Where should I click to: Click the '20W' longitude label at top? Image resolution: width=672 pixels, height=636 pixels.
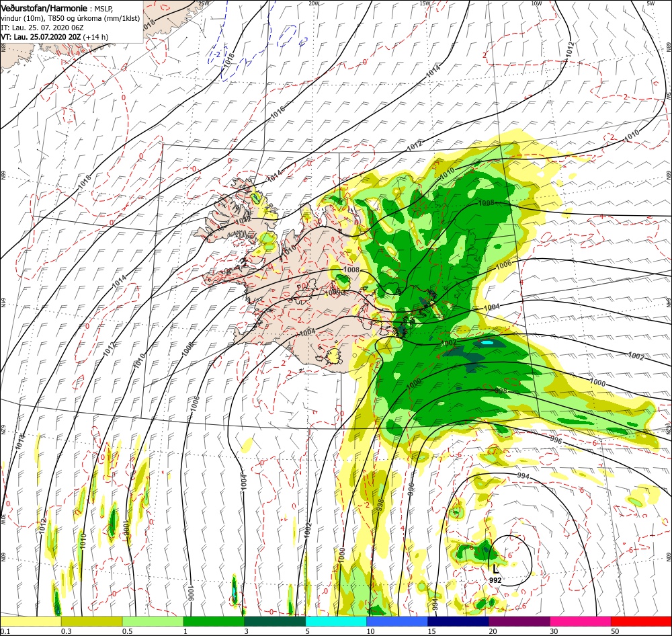[314, 3]
